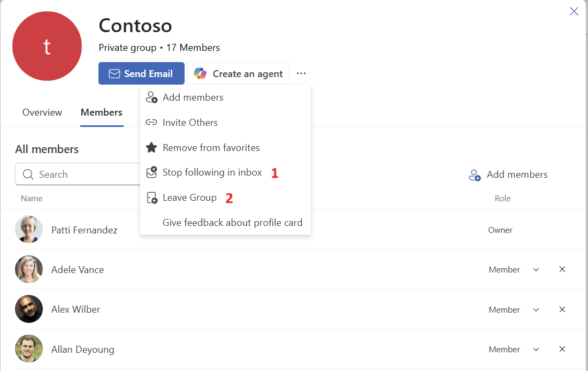Viewport: 588px width, 371px height.
Task: Click the Contoso group title
Action: point(135,26)
